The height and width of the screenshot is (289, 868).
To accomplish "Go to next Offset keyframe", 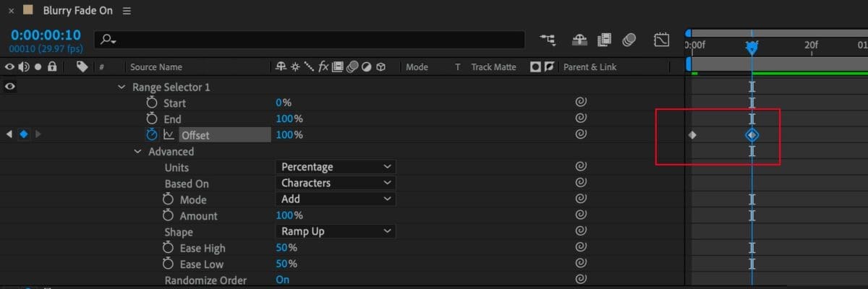I will [x=38, y=134].
